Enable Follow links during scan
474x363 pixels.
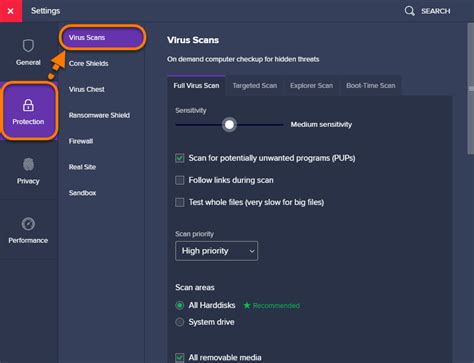pyautogui.click(x=180, y=180)
